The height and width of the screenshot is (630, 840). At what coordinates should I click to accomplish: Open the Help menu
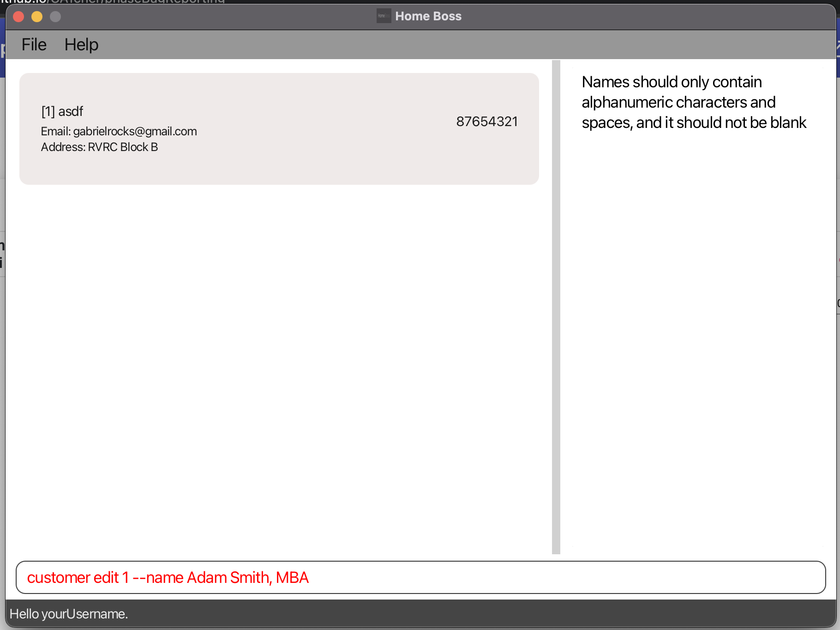tap(81, 45)
